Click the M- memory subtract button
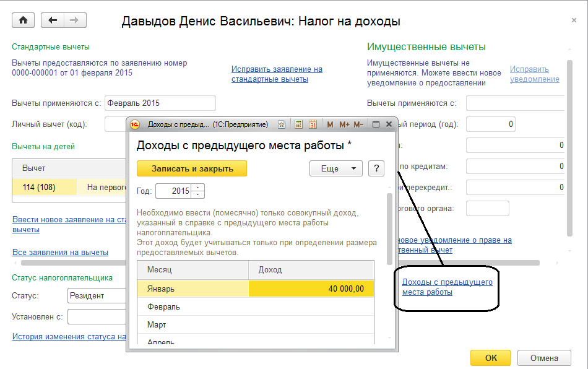The height and width of the screenshot is (369, 588). point(358,124)
